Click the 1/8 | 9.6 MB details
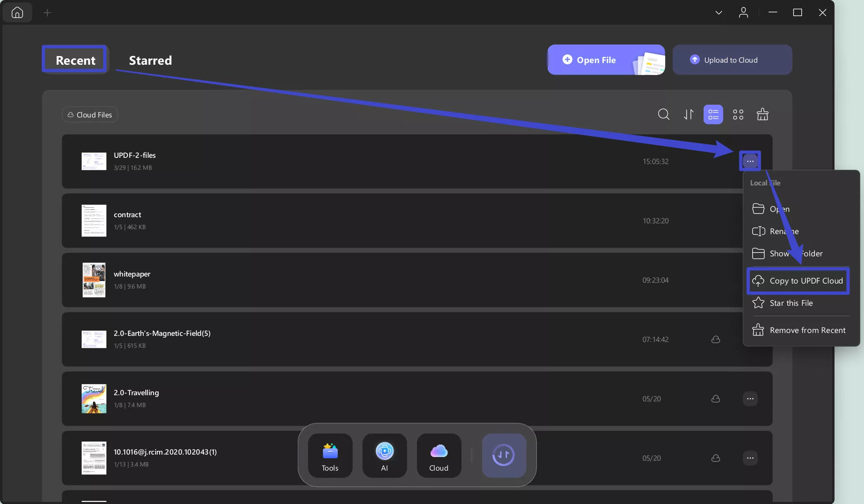The width and height of the screenshot is (864, 504). coord(130,286)
